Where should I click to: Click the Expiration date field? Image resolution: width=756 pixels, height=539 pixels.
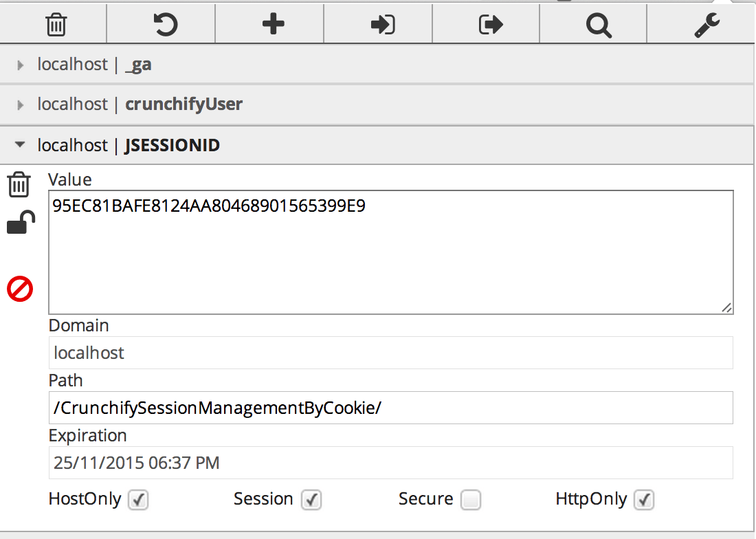point(390,463)
